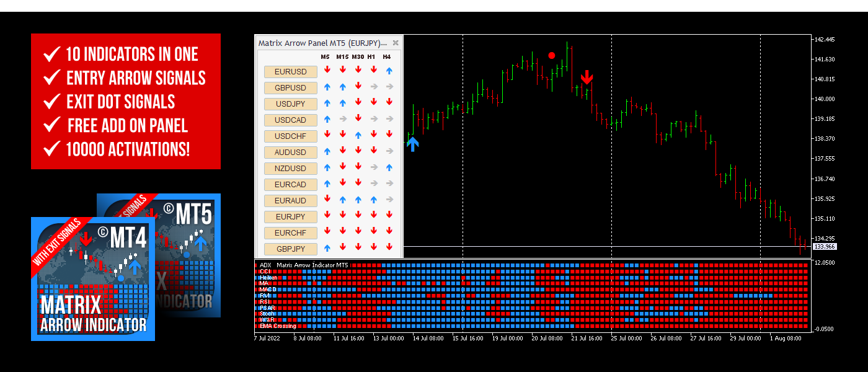
Task: Click AUDUSD H4 gray neutral arrow
Action: 389,151
